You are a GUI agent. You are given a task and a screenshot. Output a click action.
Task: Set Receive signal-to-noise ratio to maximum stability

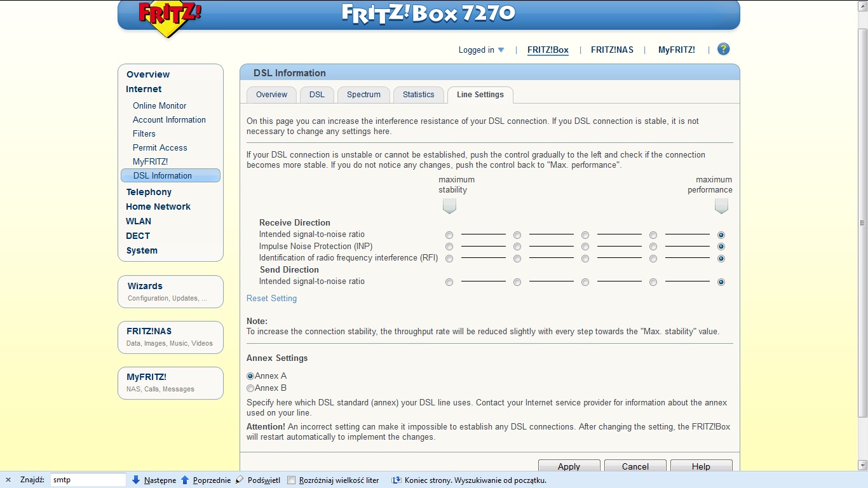coord(449,235)
